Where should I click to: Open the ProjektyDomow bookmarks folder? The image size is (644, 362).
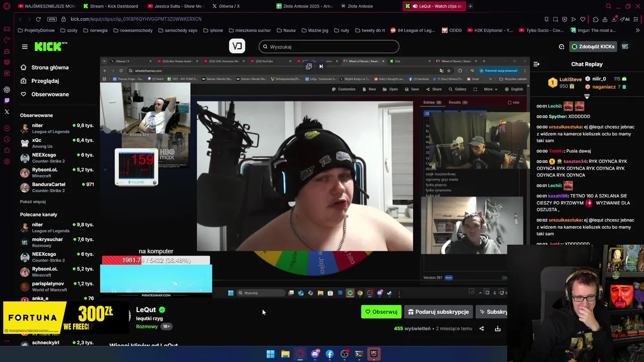(36, 30)
